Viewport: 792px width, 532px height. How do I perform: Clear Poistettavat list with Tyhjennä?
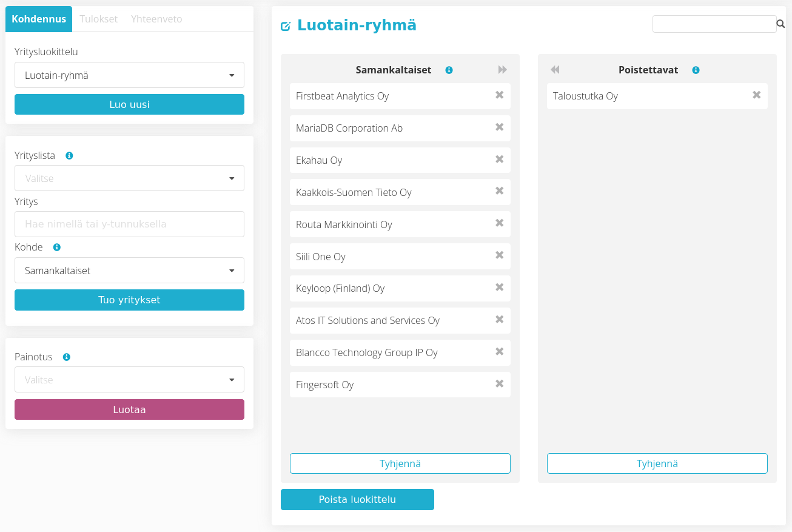click(x=657, y=463)
